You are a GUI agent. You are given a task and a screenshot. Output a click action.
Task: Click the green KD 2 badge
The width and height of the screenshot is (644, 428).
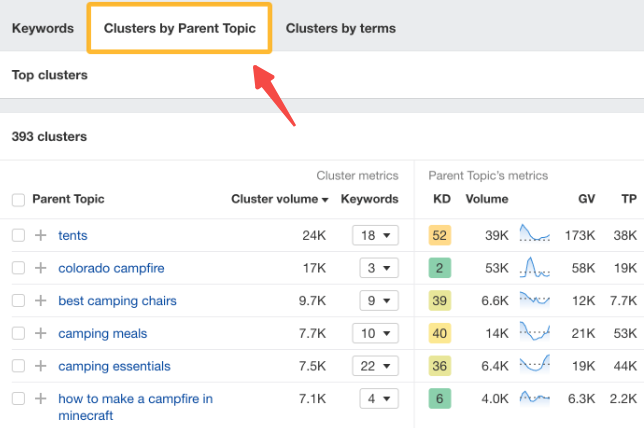441,268
